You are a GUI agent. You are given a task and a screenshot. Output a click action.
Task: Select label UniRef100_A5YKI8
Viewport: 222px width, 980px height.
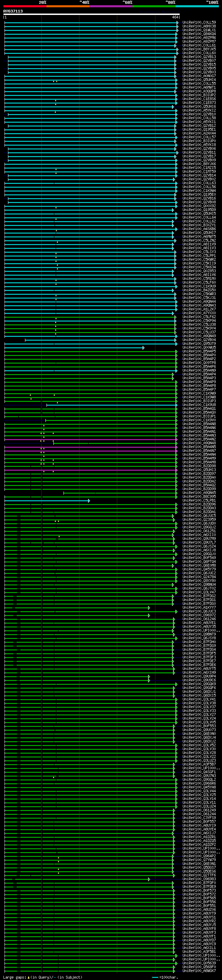coord(199,145)
